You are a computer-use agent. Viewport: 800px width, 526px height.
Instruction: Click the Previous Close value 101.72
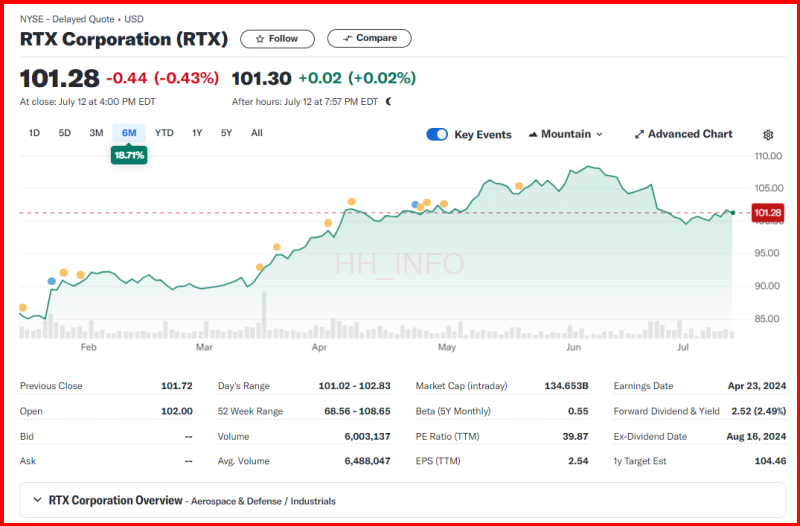pyautogui.click(x=177, y=386)
